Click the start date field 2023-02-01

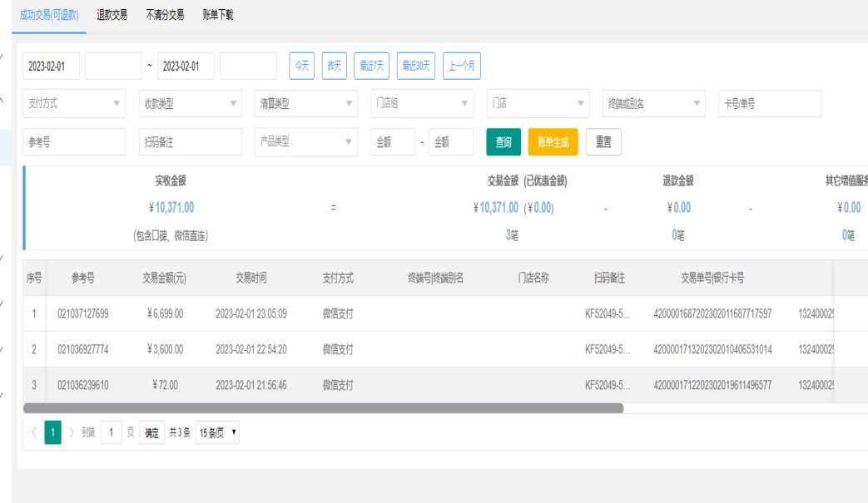point(51,66)
